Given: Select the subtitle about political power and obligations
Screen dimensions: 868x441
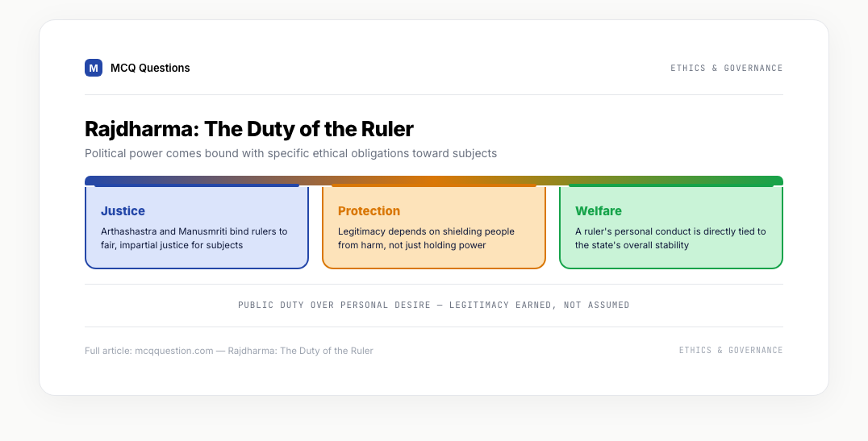Looking at the screenshot, I should coord(290,153).
